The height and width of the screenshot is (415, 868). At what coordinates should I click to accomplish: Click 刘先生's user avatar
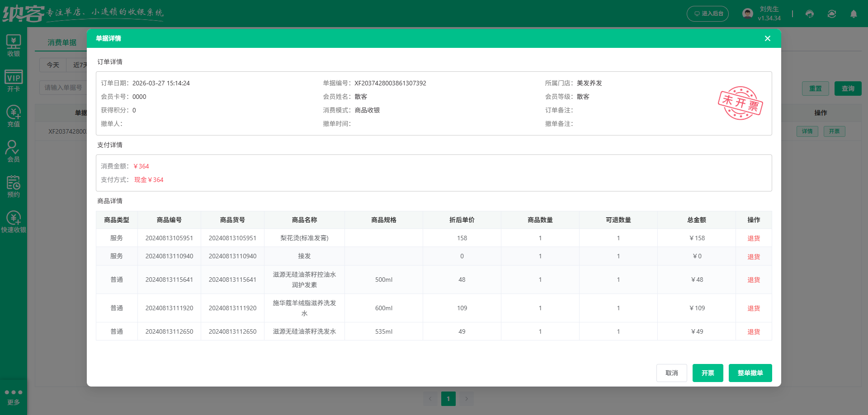tap(747, 13)
